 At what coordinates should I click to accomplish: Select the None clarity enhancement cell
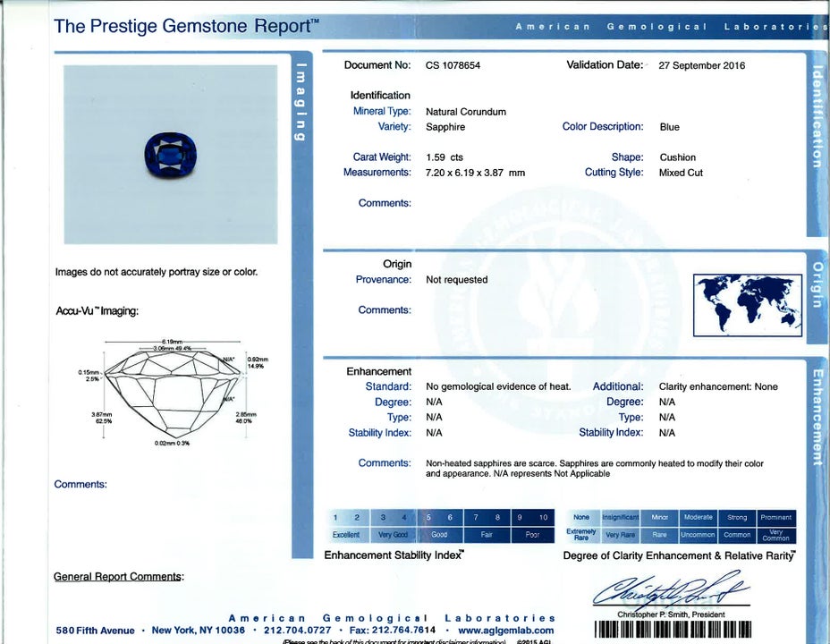coord(581,517)
